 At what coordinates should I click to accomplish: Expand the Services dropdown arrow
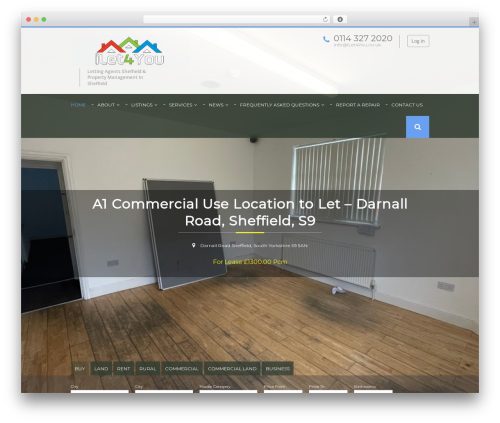[x=196, y=105]
